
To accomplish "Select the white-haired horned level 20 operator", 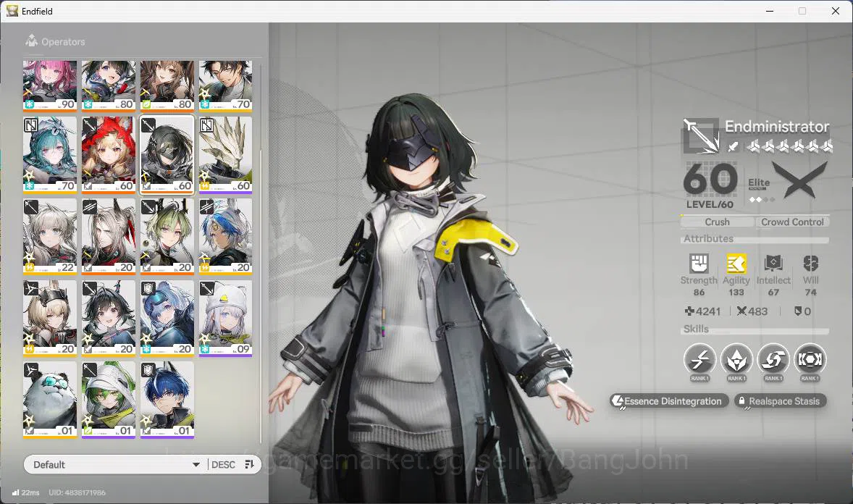I will click(x=109, y=236).
